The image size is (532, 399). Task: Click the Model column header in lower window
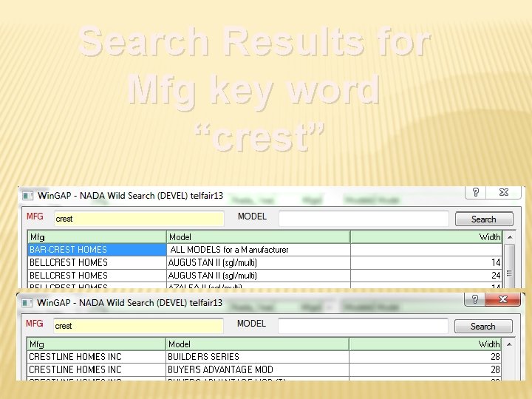point(258,344)
